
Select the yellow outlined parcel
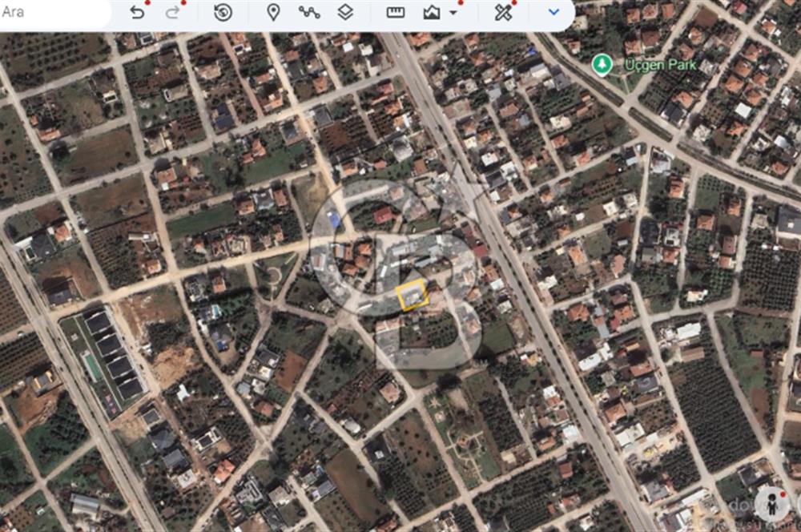412,296
